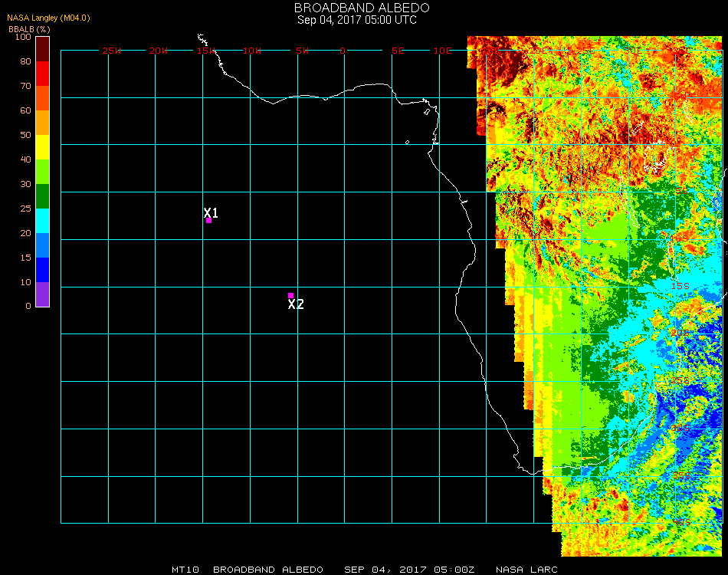
Task: Choose the dark green 25–30% colorbar segment
Action: click(x=43, y=196)
